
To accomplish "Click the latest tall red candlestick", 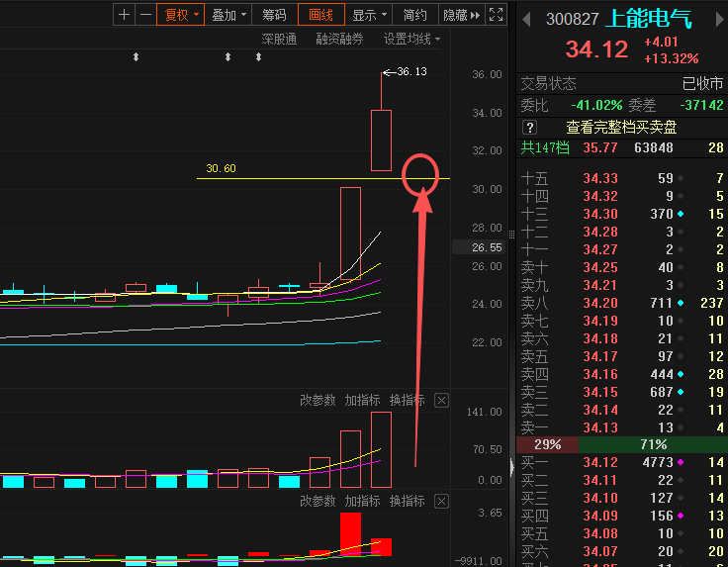I will tap(381, 141).
